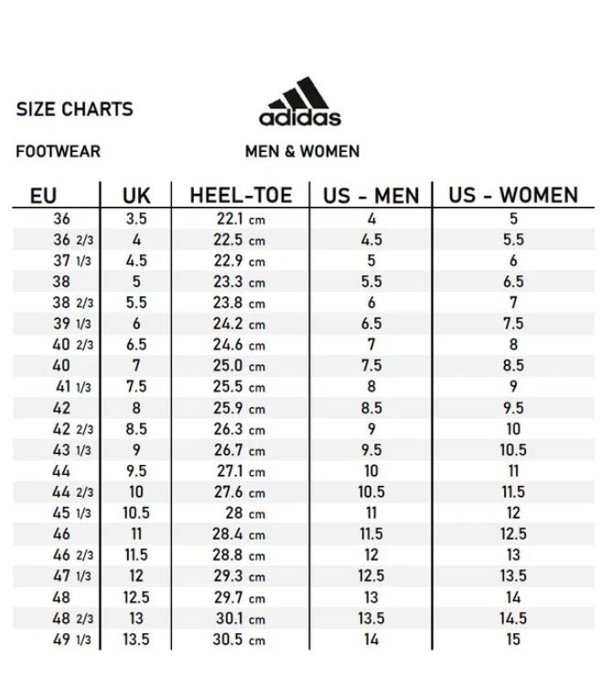This screenshot has height=700, width=602.
Task: Click EU size 44 cell
Action: [x=61, y=471]
